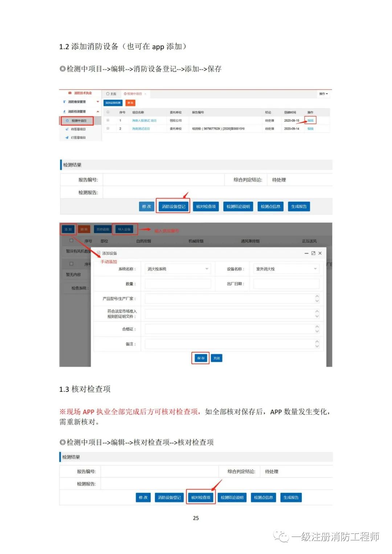Open the 海南测试项目 link
The image size is (392, 554).
[141, 129]
